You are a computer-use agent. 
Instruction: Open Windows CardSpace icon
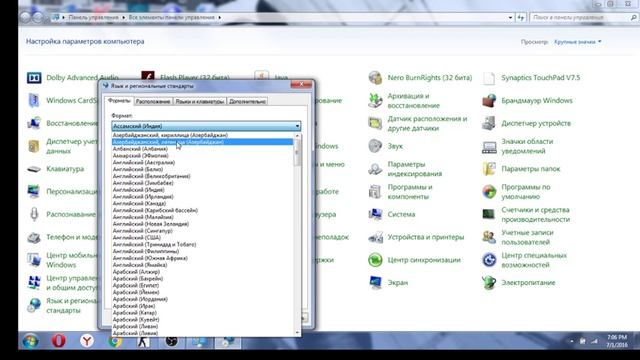tap(34, 100)
